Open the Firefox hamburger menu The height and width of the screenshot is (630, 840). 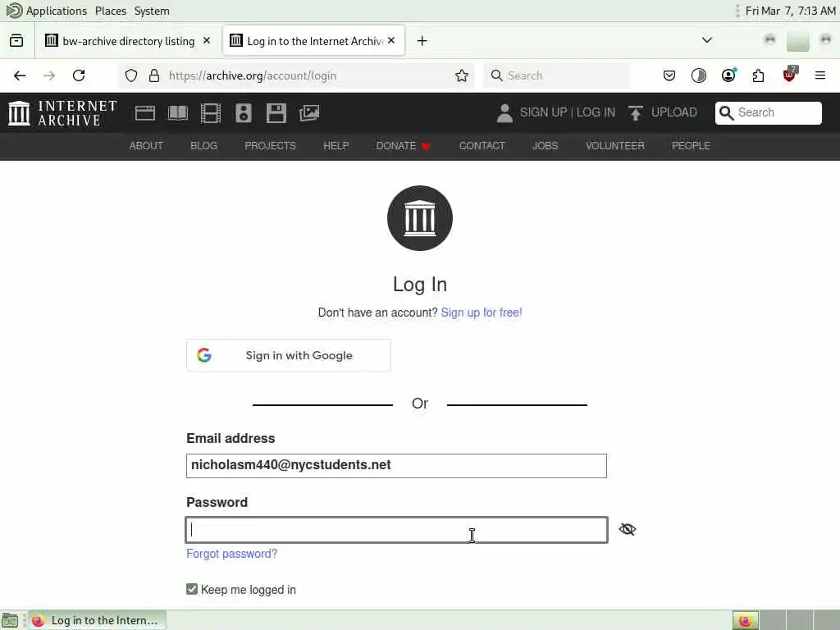point(820,75)
